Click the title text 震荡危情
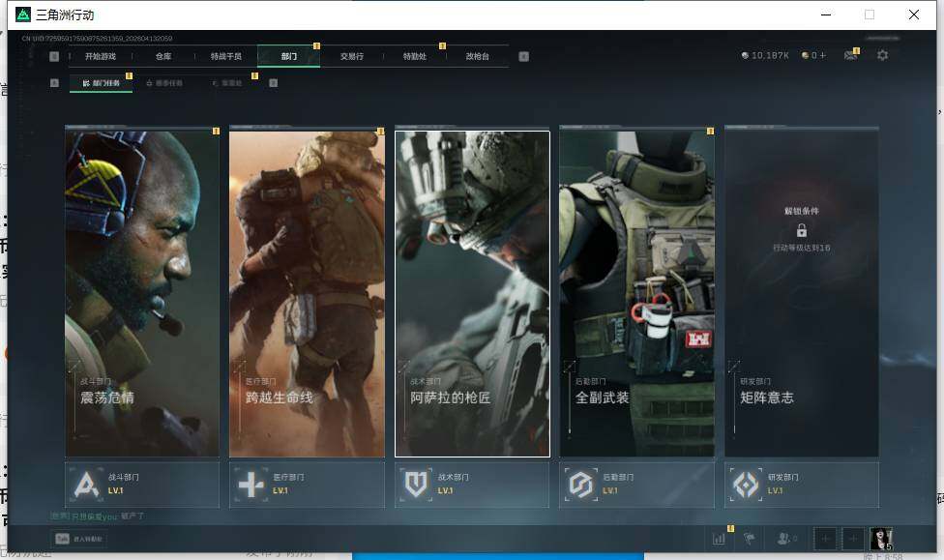This screenshot has height=560, width=944. coord(107,398)
